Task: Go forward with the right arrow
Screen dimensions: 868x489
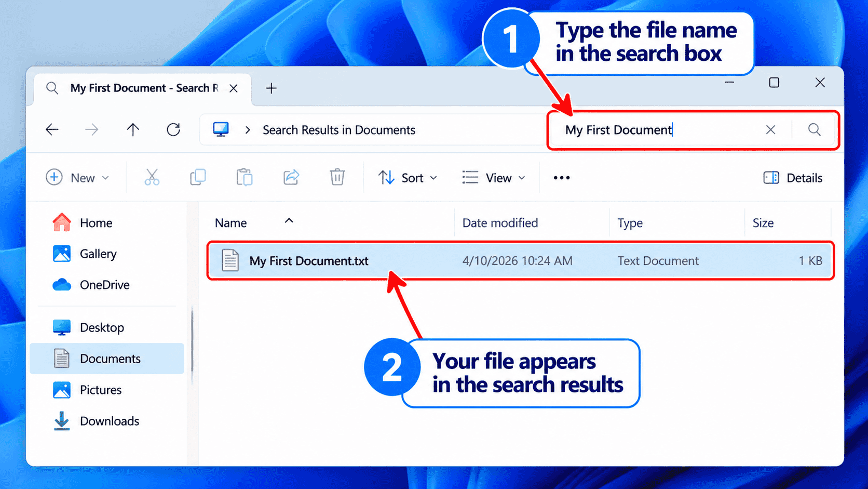Action: click(x=92, y=129)
